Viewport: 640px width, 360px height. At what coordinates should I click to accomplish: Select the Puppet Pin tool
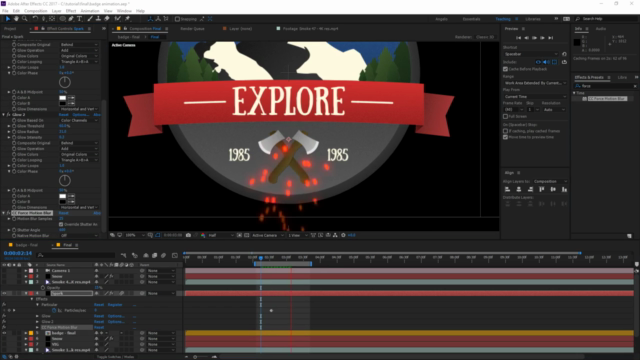pos(128,19)
